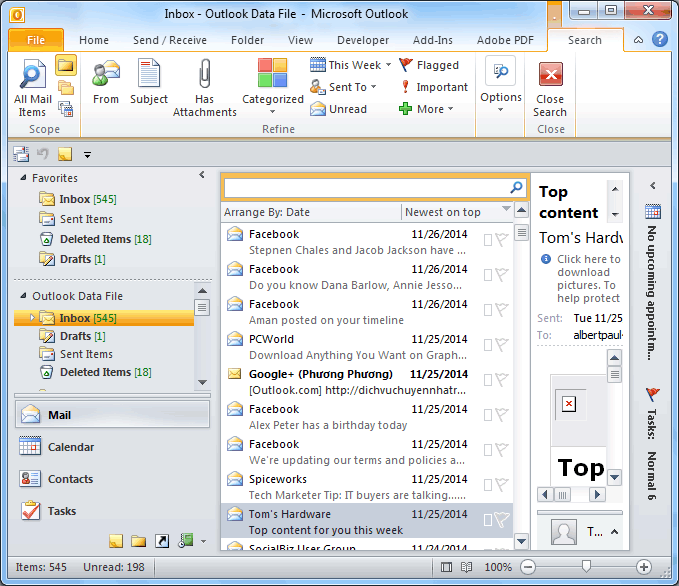Toggle flag on Tom's Hardware message
The width and height of the screenshot is (679, 586).
(x=501, y=520)
